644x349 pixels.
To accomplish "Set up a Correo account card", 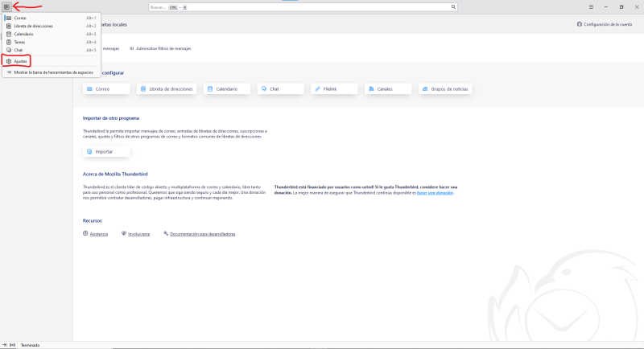I will pyautogui.click(x=106, y=88).
